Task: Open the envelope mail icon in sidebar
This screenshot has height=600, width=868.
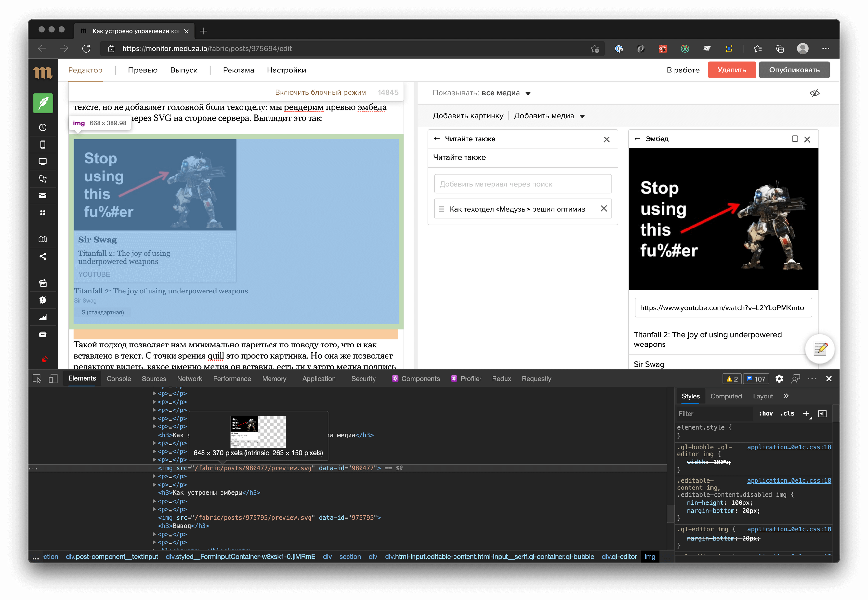Action: [x=43, y=195]
